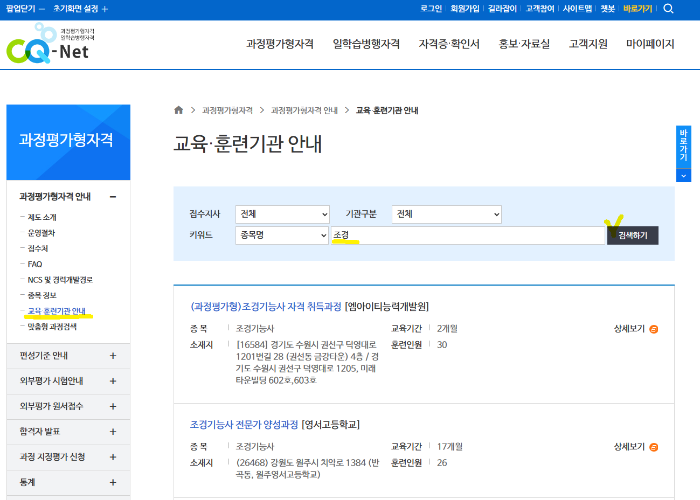Open 상세보기 icon for 엠아이티능력개발원 course
The width and height of the screenshot is (700, 500).
pyautogui.click(x=654, y=329)
